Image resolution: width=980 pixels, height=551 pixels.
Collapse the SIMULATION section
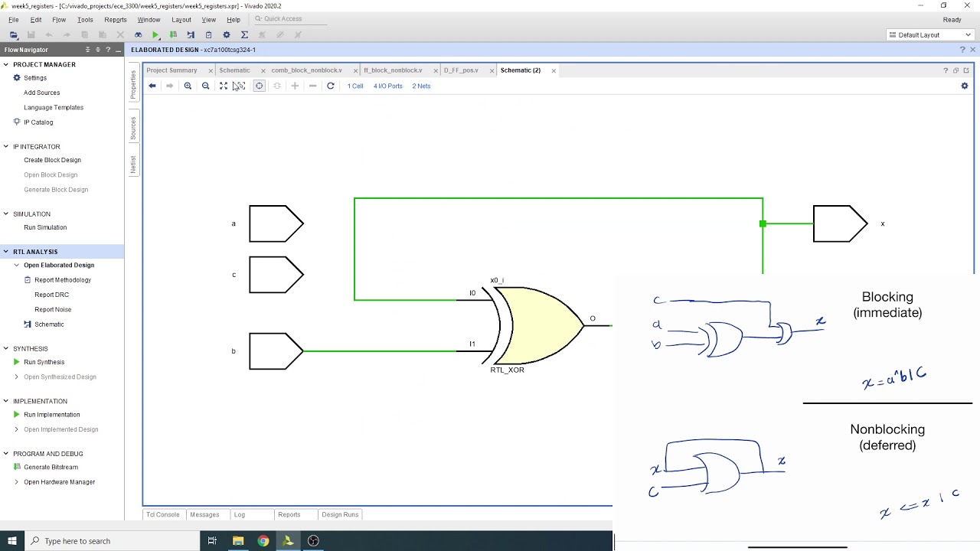(6, 214)
